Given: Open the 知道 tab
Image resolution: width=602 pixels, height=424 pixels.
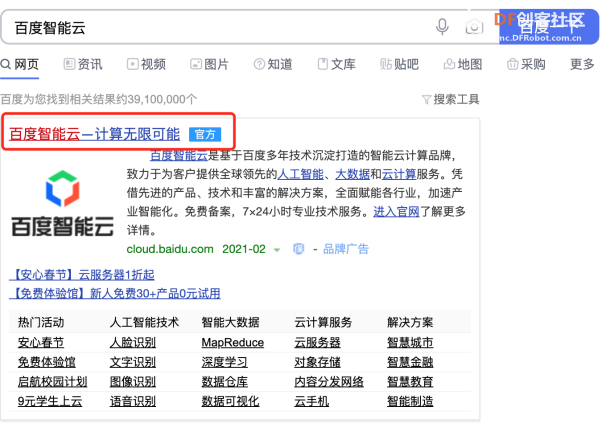Looking at the screenshot, I should pyautogui.click(x=273, y=64).
